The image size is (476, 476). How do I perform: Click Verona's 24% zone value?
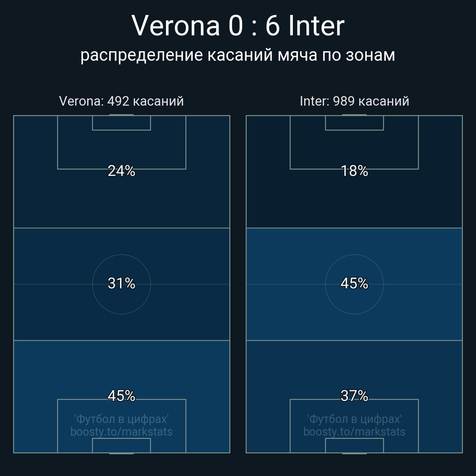pos(121,171)
